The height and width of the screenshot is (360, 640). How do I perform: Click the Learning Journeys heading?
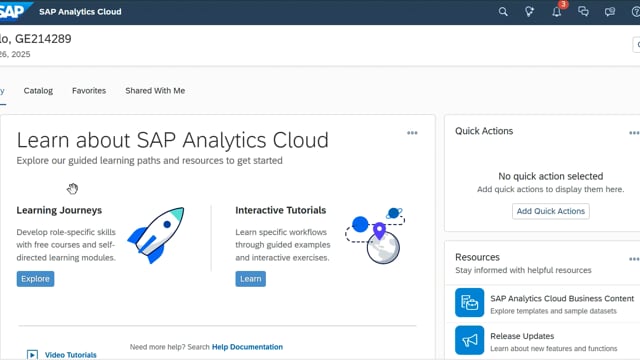tap(59, 210)
